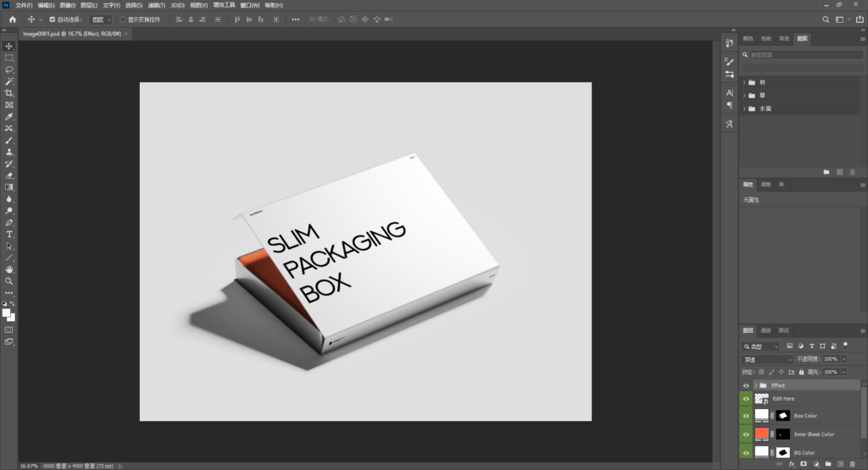Hide the Inner Sheet Color layer
The width and height of the screenshot is (868, 470).
point(746,434)
